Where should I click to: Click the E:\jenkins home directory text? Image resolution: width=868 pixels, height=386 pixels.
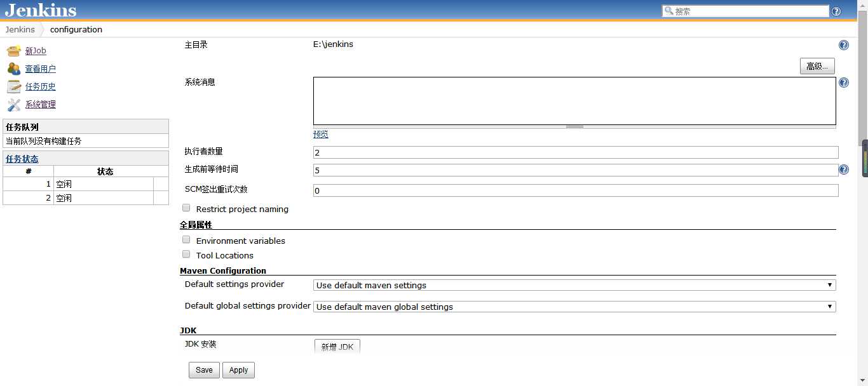click(333, 44)
